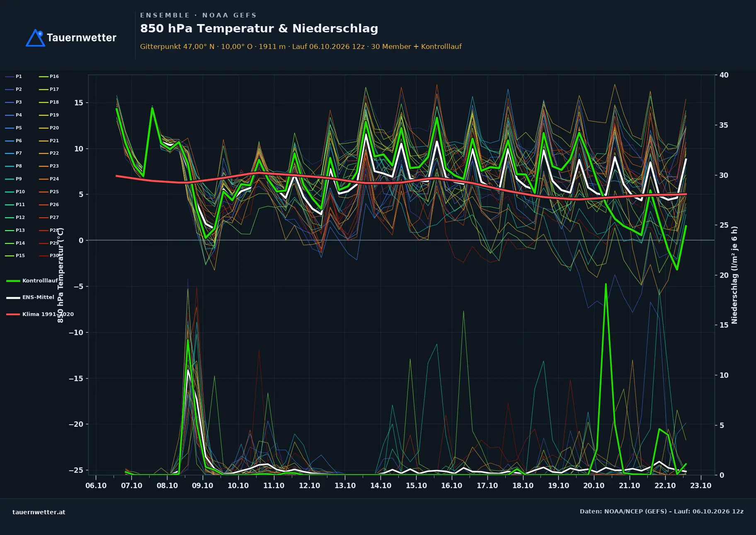Click the 'ENSEMBLE · NOAA GEFS' header label
This screenshot has height=535, width=756.
[198, 15]
